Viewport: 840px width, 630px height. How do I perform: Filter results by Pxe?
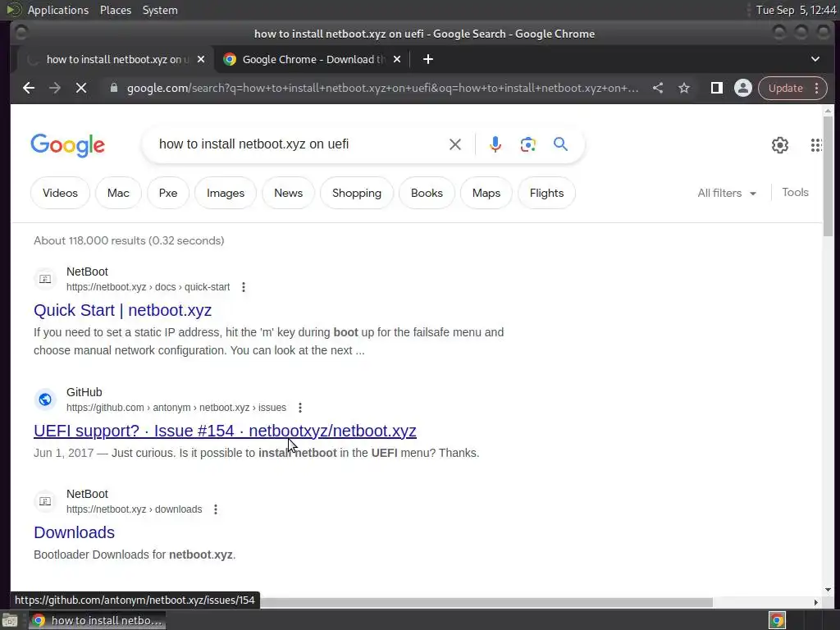(x=168, y=193)
